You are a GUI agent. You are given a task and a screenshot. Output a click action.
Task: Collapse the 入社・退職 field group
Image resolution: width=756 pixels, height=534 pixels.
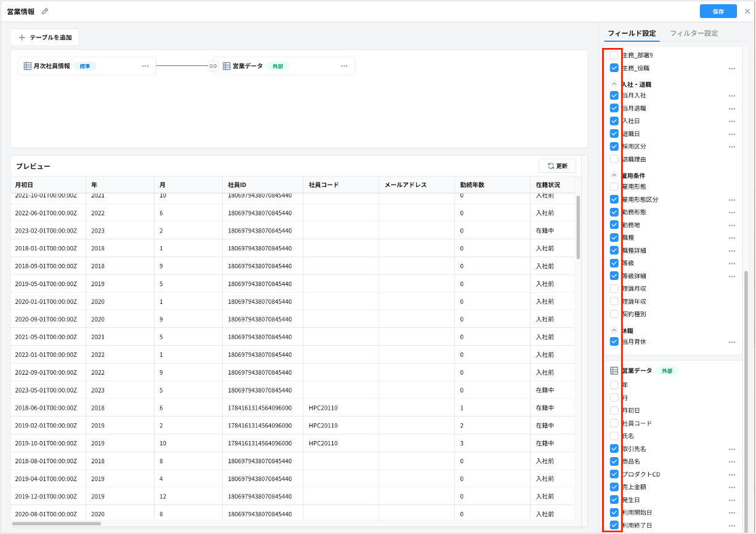(x=614, y=84)
